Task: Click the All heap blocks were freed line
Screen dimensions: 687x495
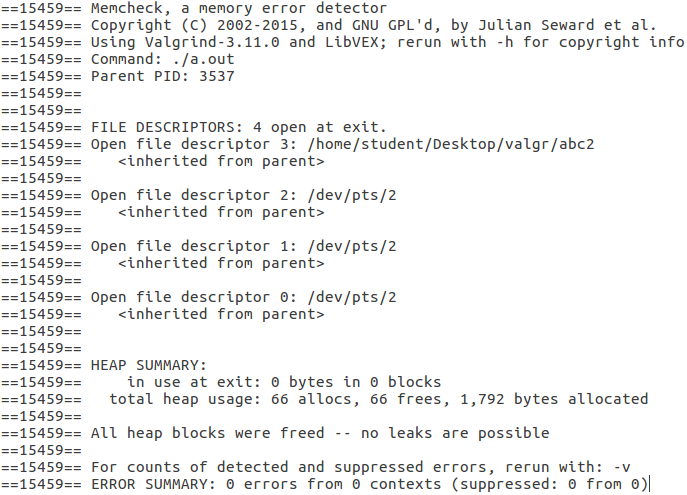Action: pyautogui.click(x=320, y=433)
